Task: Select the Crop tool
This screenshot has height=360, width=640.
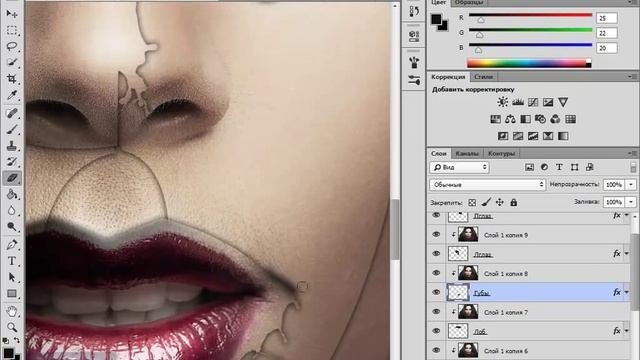Action: pos(11,78)
